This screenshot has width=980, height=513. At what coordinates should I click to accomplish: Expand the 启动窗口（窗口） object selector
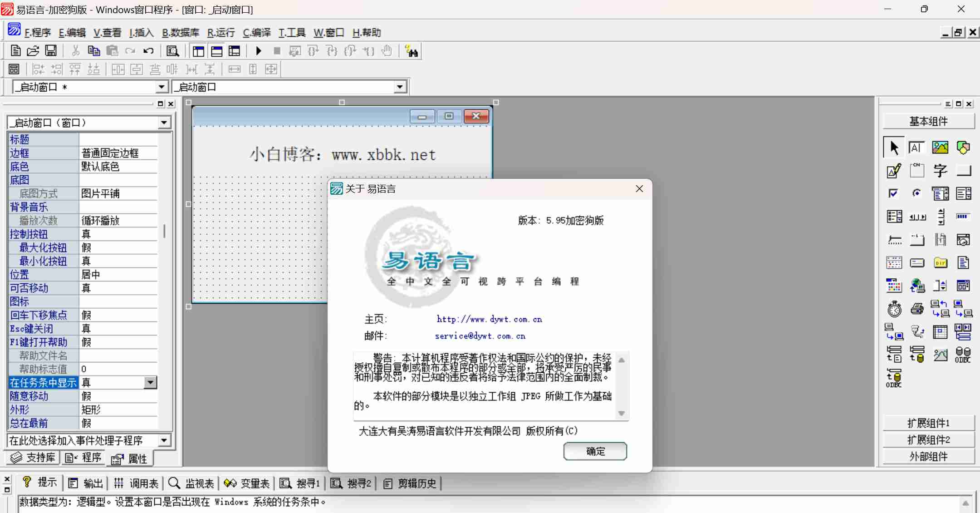164,123
